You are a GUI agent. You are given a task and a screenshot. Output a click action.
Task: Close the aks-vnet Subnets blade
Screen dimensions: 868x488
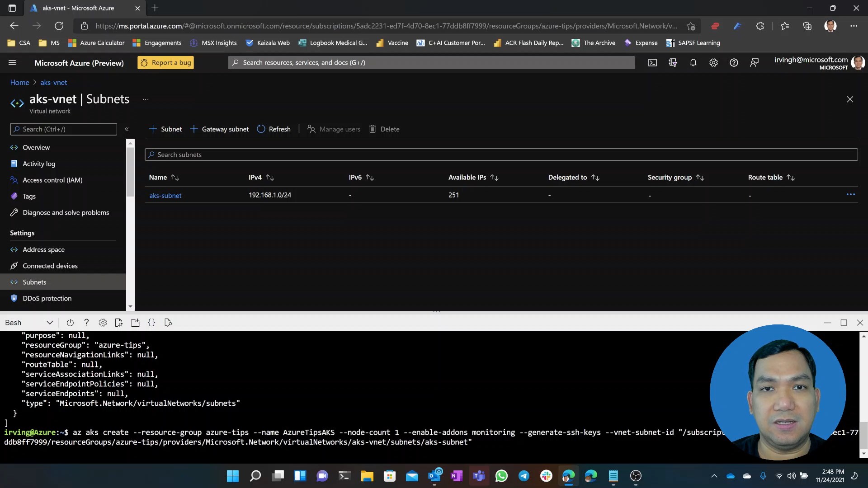point(850,99)
